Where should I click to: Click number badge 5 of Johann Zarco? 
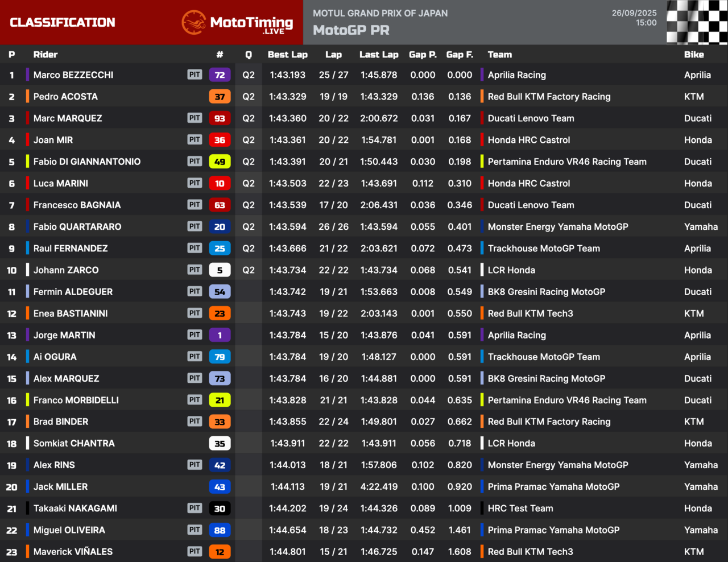220,270
